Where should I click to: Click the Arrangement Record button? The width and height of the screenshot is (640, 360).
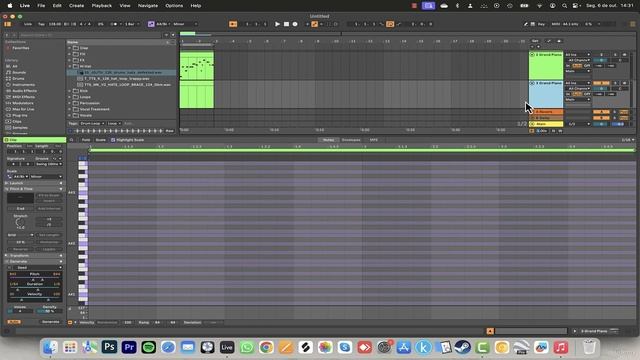295,24
